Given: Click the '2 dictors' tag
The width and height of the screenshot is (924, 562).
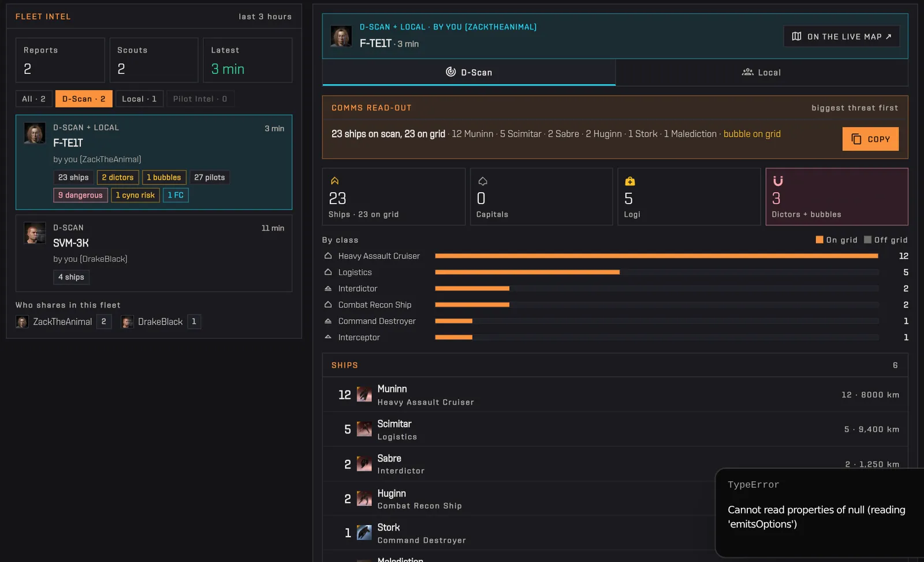Looking at the screenshot, I should (x=118, y=178).
